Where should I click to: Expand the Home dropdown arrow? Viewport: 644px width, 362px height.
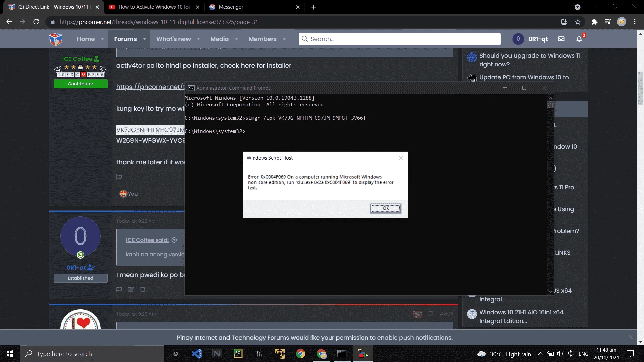[102, 39]
